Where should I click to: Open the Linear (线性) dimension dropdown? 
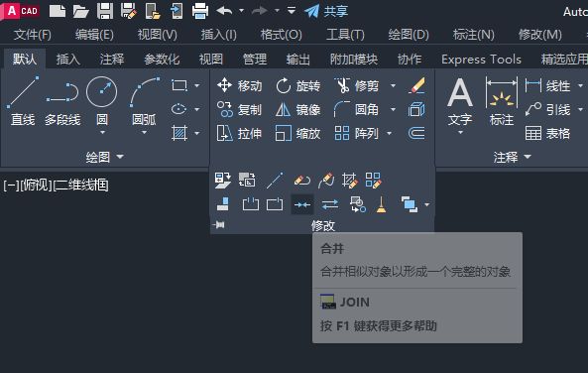(x=580, y=86)
